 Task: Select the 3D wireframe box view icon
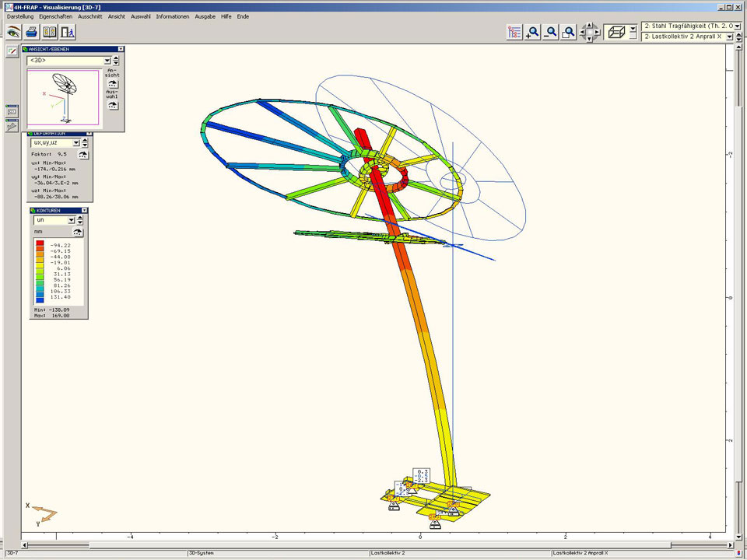[615, 32]
